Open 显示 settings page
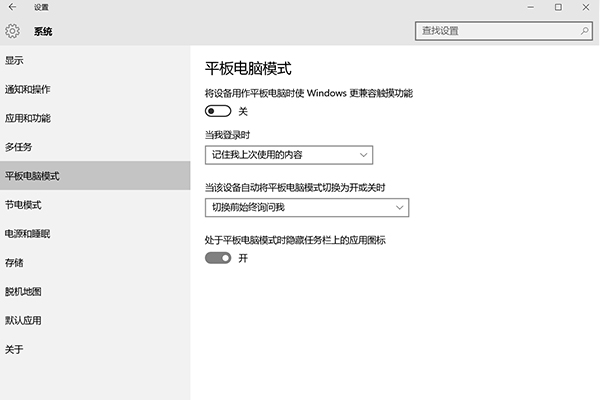600x400 pixels. pyautogui.click(x=95, y=60)
